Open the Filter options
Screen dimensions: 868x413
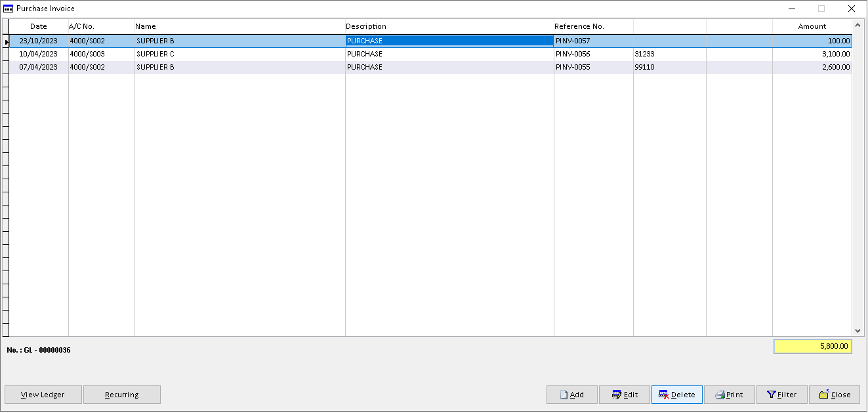(782, 395)
